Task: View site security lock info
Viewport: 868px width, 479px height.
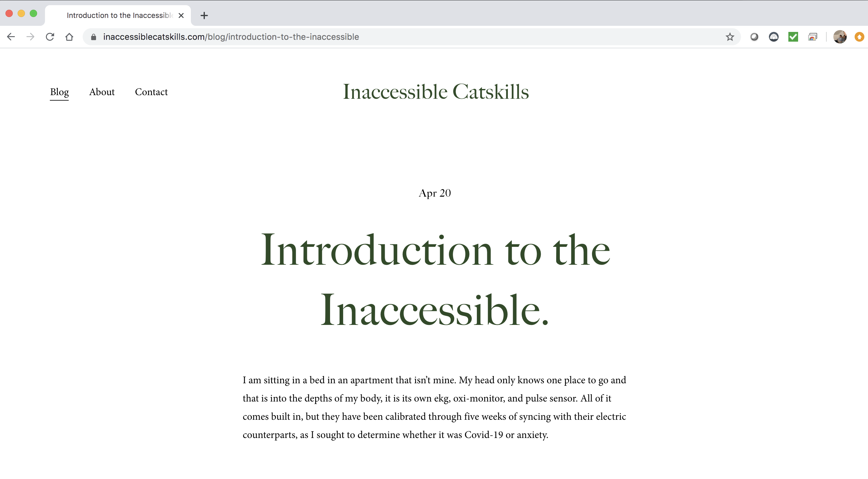Action: 94,37
